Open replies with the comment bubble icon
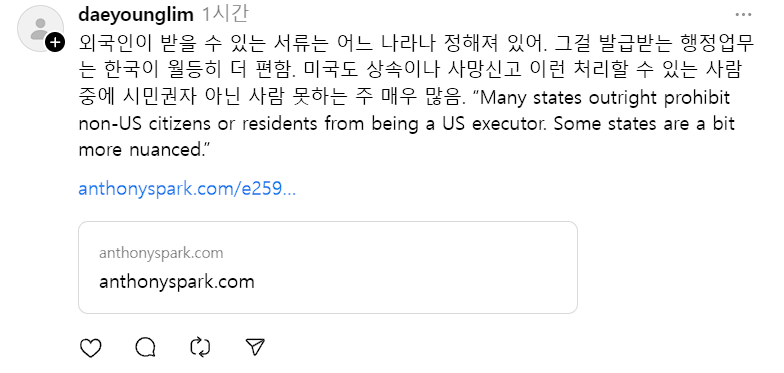 pyautogui.click(x=146, y=348)
